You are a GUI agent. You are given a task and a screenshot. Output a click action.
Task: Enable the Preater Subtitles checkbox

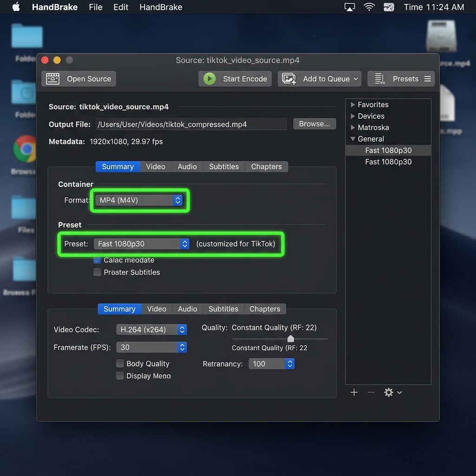tap(97, 272)
